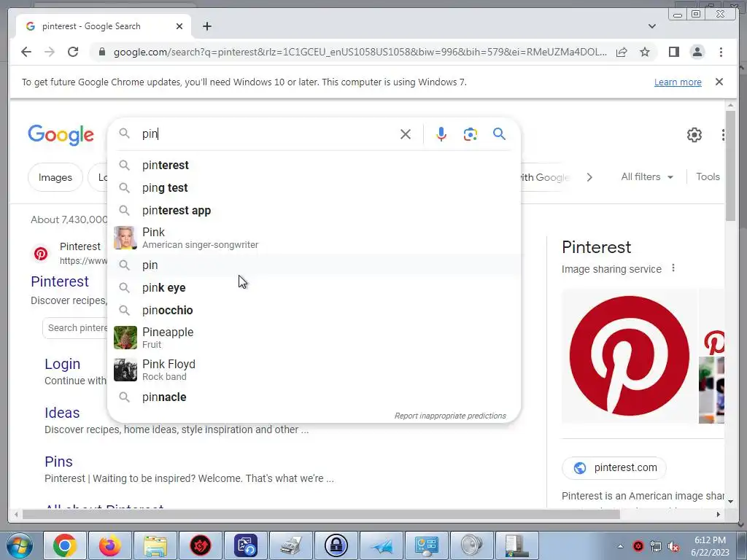Switch to the Images filter
This screenshot has width=747, height=560.
coord(55,178)
